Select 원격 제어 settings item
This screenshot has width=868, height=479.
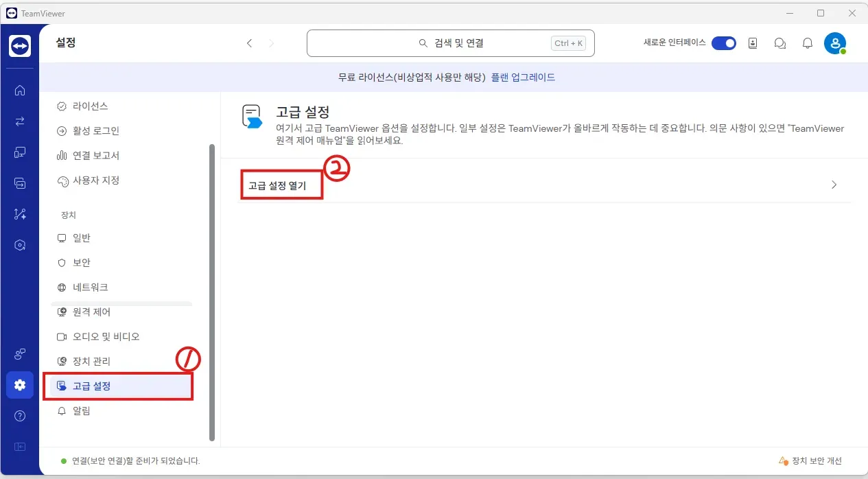(x=91, y=312)
